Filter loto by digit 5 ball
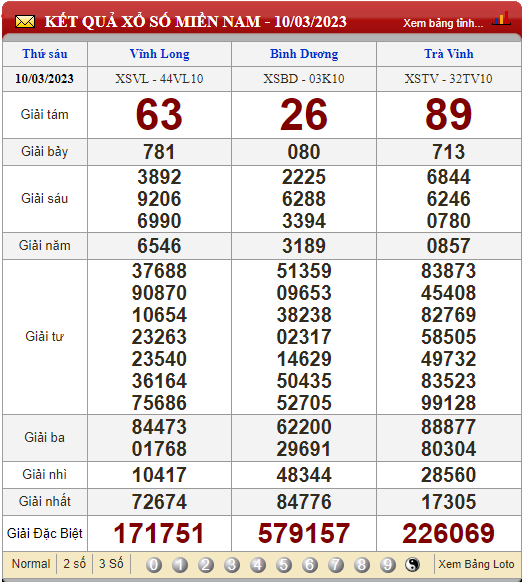Image resolution: width=522 pixels, height=582 pixels. (x=284, y=565)
